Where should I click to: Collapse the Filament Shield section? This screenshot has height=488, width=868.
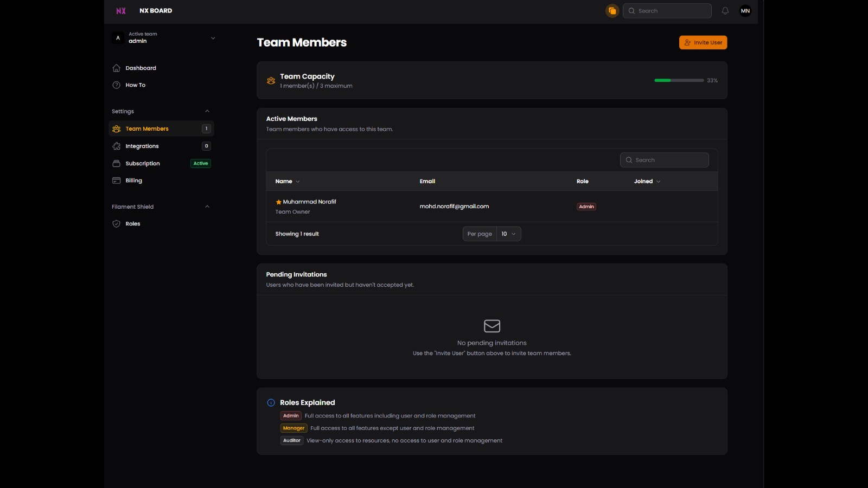207,206
